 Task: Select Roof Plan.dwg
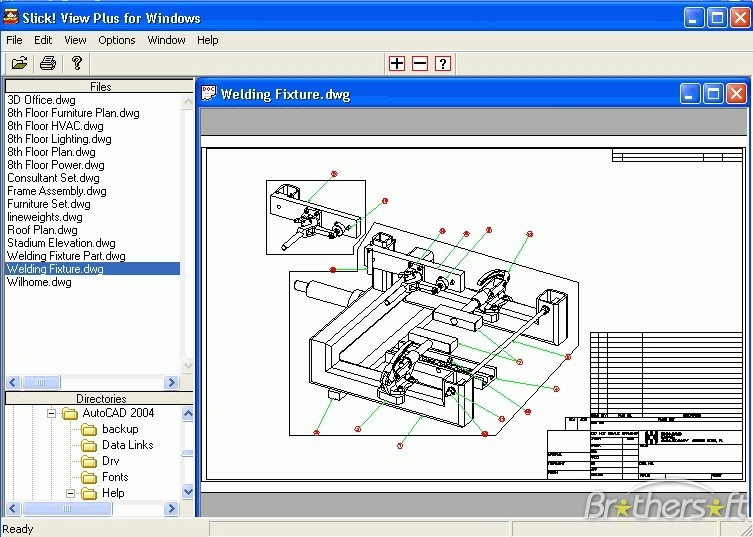click(x=42, y=230)
